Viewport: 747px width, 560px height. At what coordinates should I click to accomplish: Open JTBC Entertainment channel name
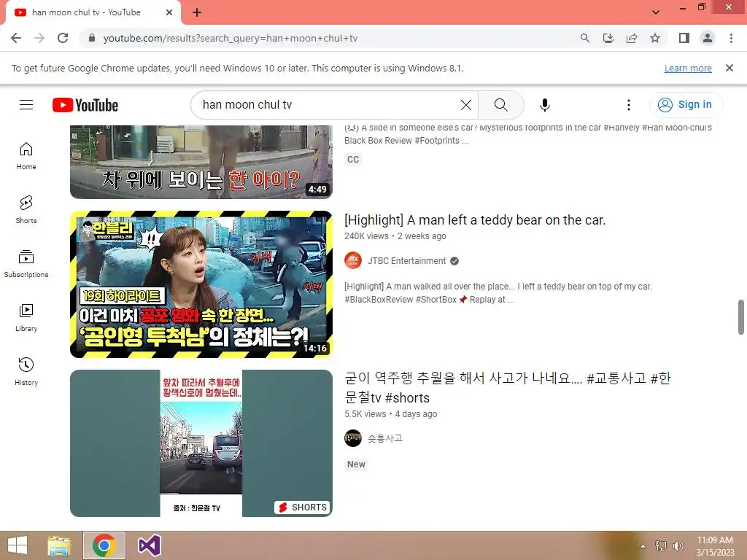[407, 261]
